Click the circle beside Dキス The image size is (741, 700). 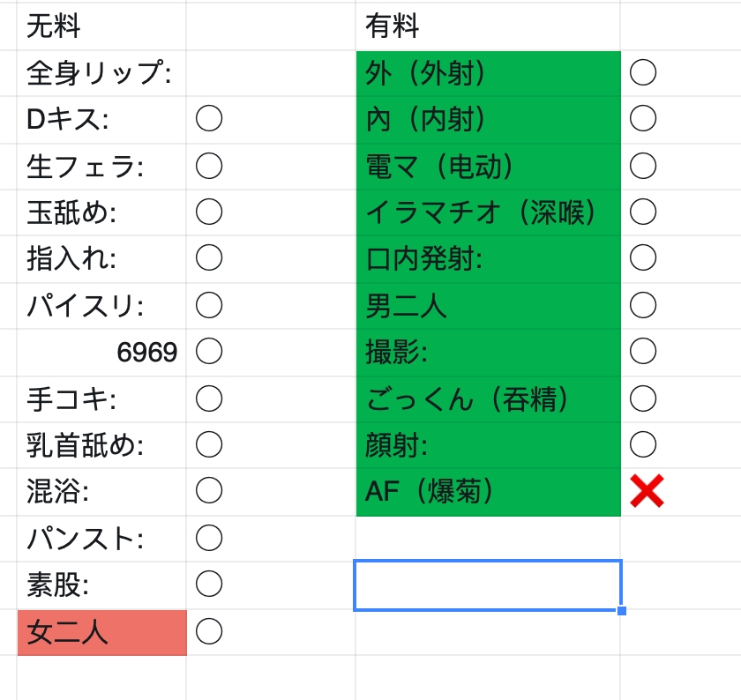(209, 118)
